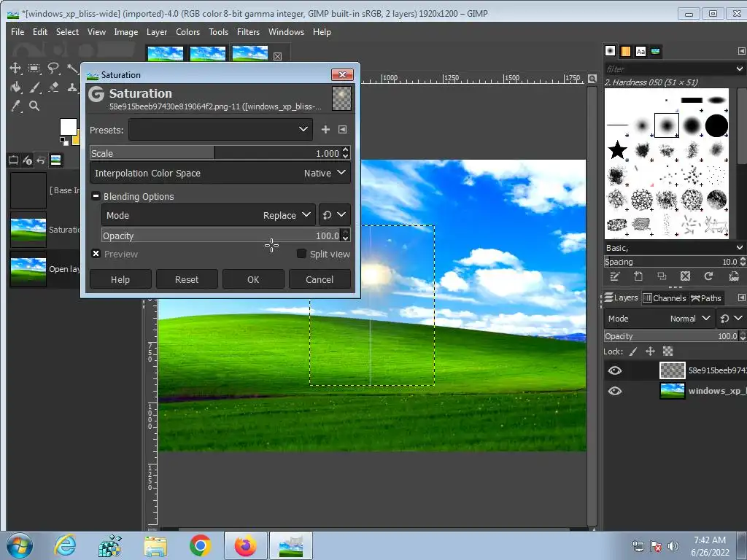Hide the windows_xp layer via eye icon

[615, 391]
